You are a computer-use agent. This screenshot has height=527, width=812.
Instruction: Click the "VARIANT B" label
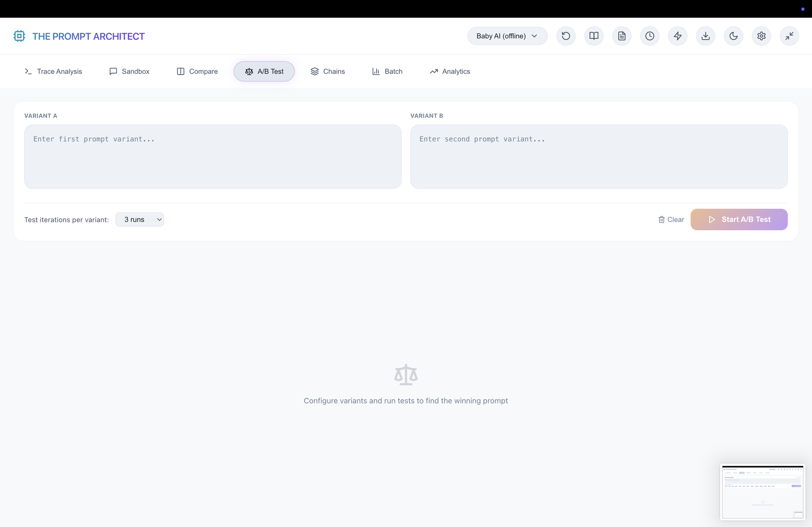point(427,116)
